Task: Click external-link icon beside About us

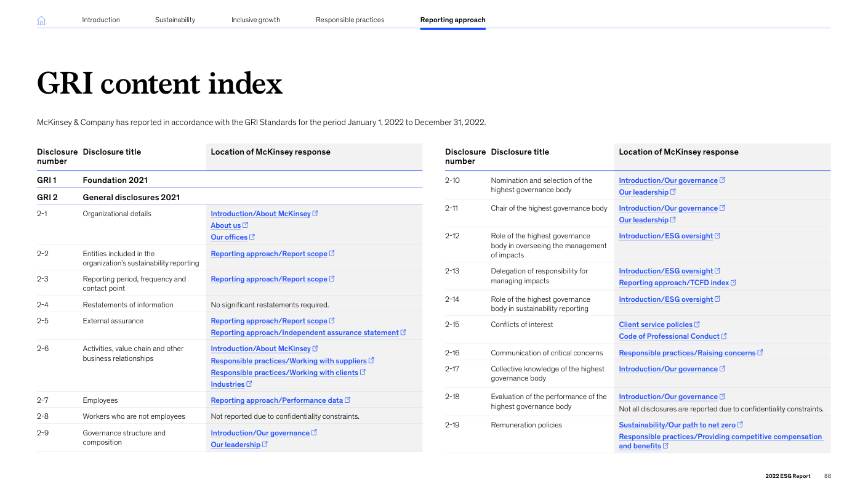Action: coord(245,225)
